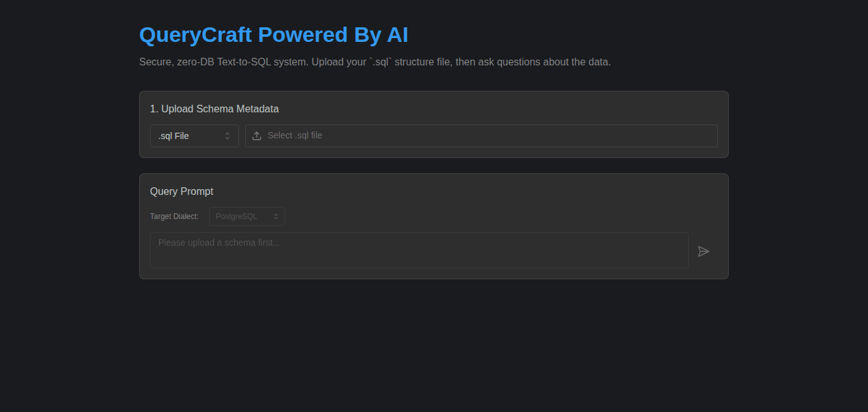Image resolution: width=868 pixels, height=412 pixels.
Task: Expand the schema file type selector
Action: pos(194,135)
